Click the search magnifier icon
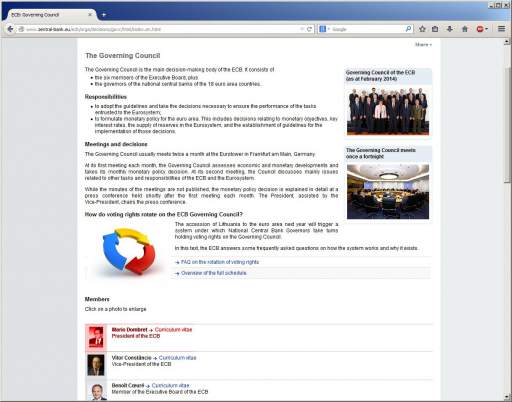512x402 pixels. click(408, 29)
